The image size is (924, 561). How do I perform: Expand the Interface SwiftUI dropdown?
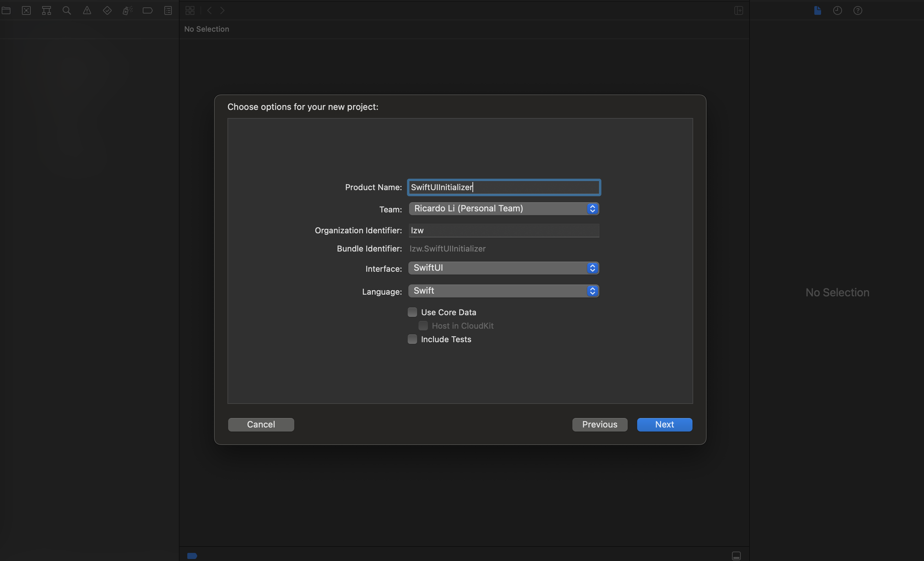coord(504,268)
